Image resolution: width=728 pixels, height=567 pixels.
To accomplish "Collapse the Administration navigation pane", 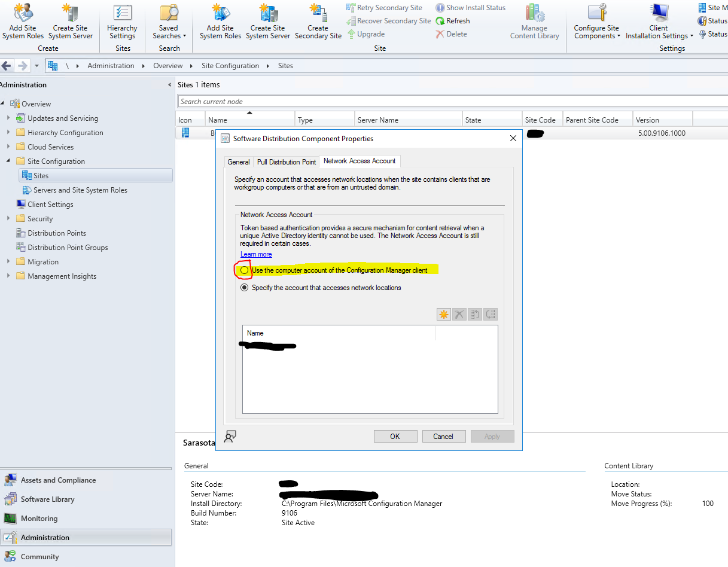I will (169, 85).
